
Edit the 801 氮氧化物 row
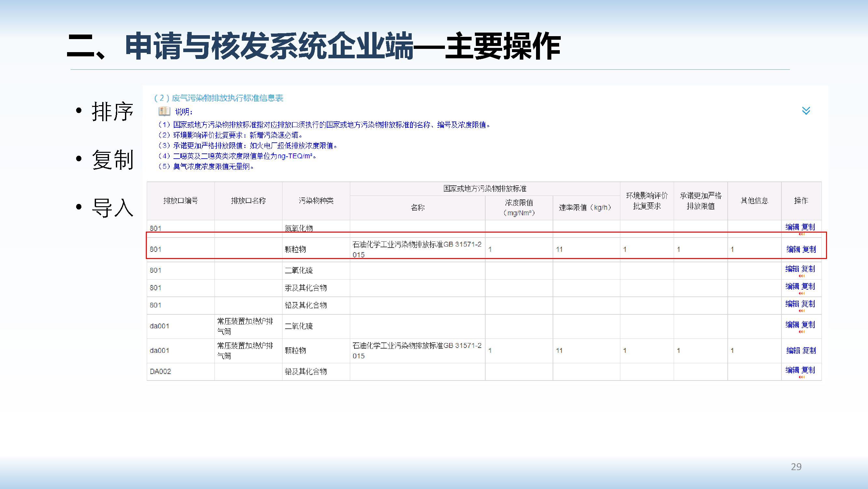point(792,227)
